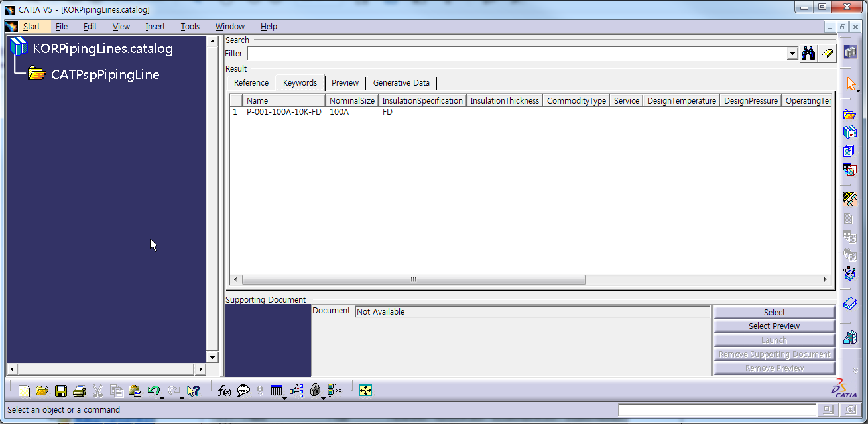Open the Help menu
Viewport: 868px width, 424px height.
269,27
